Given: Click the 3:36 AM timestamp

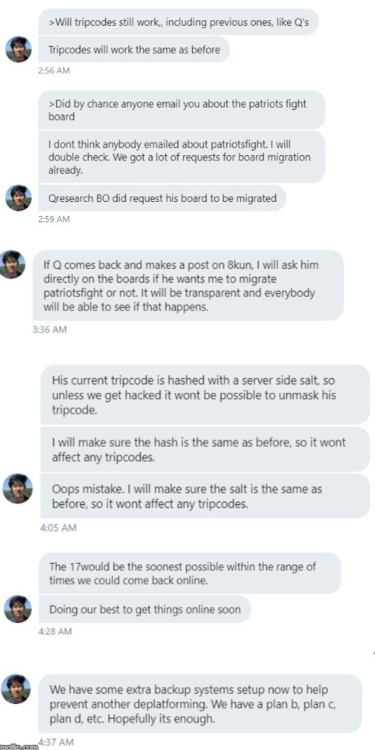Looking at the screenshot, I should coord(49,330).
